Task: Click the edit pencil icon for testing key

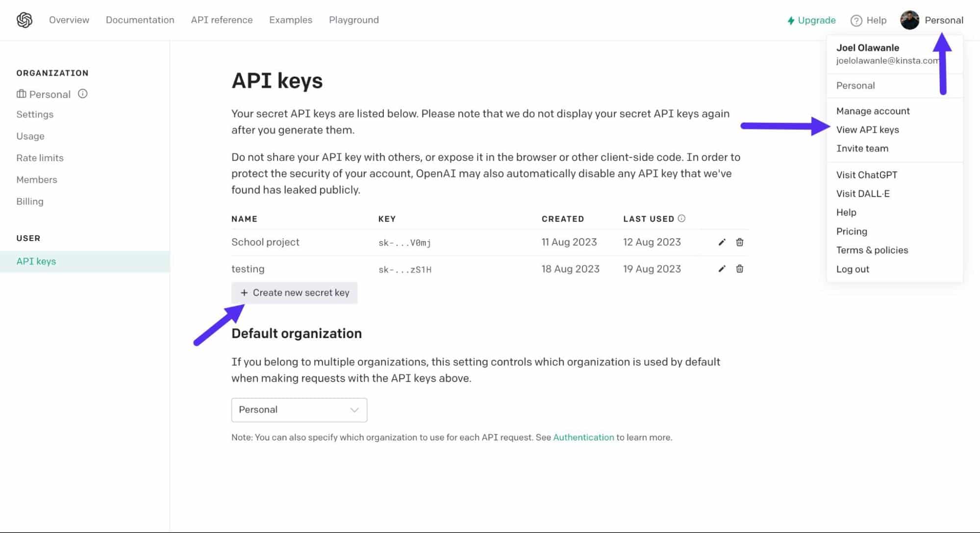Action: (721, 268)
